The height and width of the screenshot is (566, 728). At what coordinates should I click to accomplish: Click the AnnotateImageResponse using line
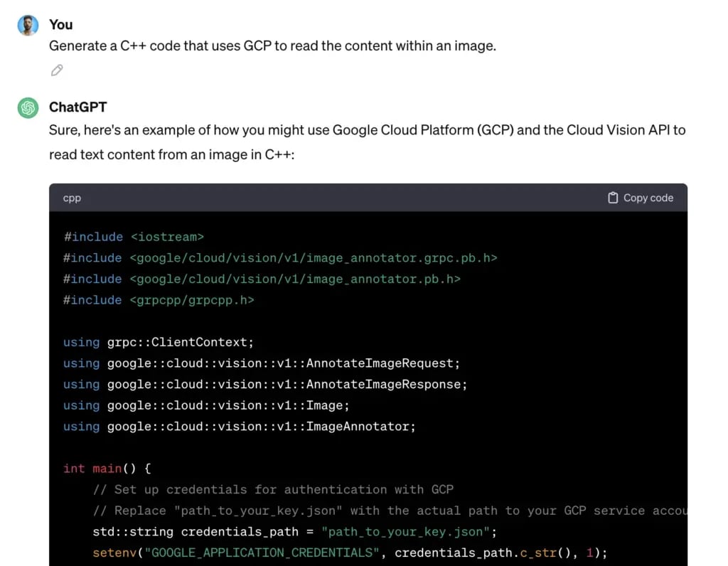[265, 384]
